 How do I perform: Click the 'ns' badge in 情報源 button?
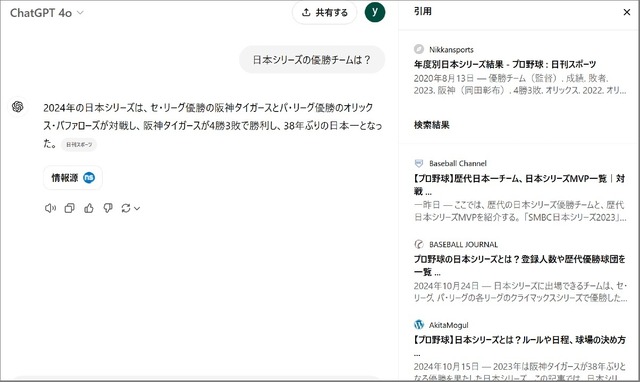[x=89, y=178]
